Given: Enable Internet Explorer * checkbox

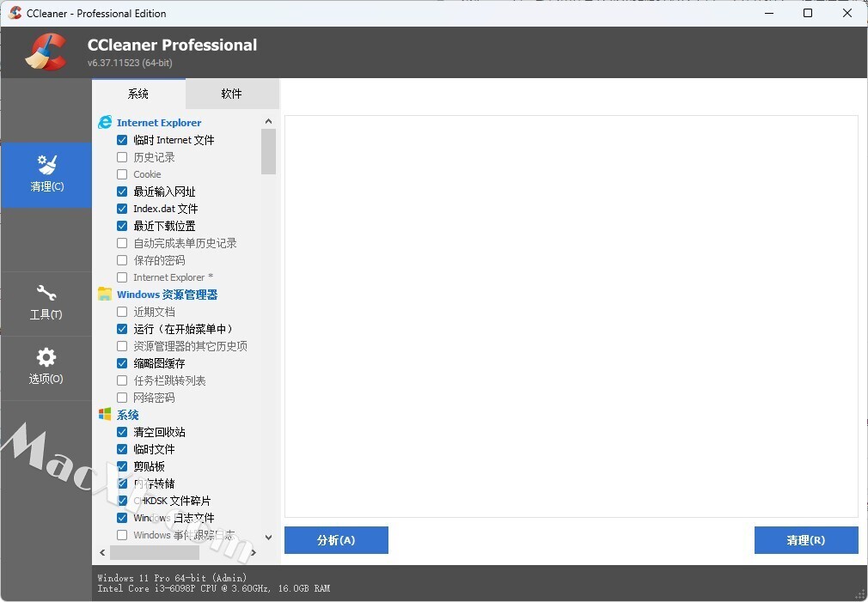Looking at the screenshot, I should (x=122, y=277).
